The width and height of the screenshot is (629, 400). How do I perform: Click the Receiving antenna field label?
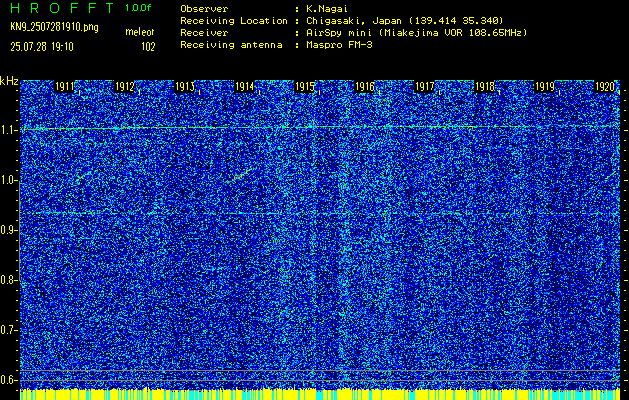tap(231, 45)
